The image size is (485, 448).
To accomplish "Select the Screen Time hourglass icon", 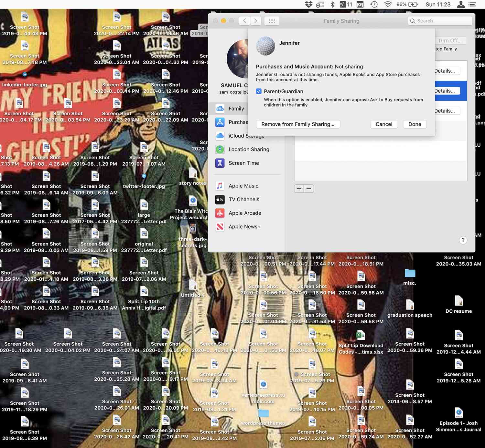I will click(220, 163).
